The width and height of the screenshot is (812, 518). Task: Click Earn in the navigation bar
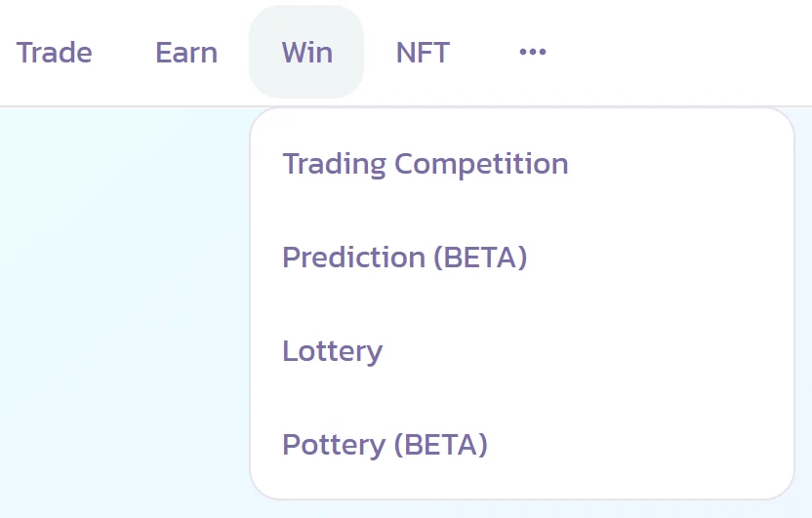[x=186, y=53]
